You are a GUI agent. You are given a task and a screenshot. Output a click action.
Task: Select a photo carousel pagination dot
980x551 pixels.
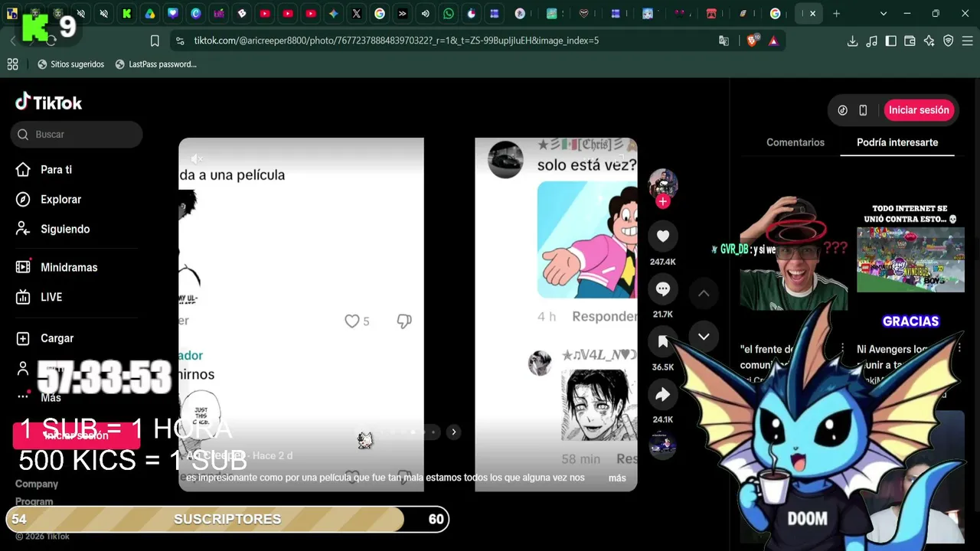tap(413, 432)
